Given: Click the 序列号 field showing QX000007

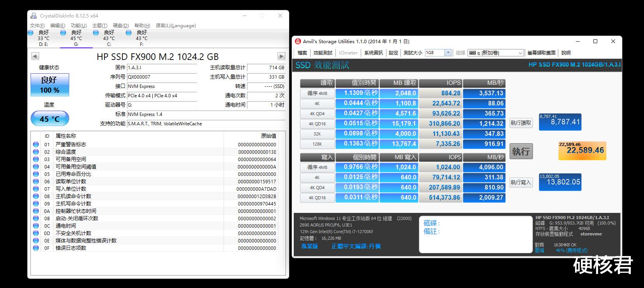Looking at the screenshot, I should tap(162, 77).
